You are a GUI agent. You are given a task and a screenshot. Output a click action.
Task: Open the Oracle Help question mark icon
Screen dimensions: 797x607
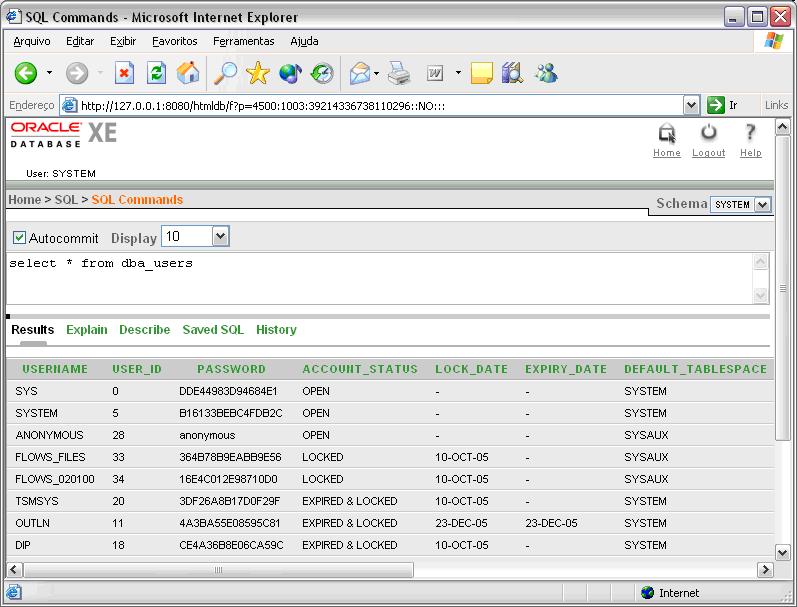[750, 134]
